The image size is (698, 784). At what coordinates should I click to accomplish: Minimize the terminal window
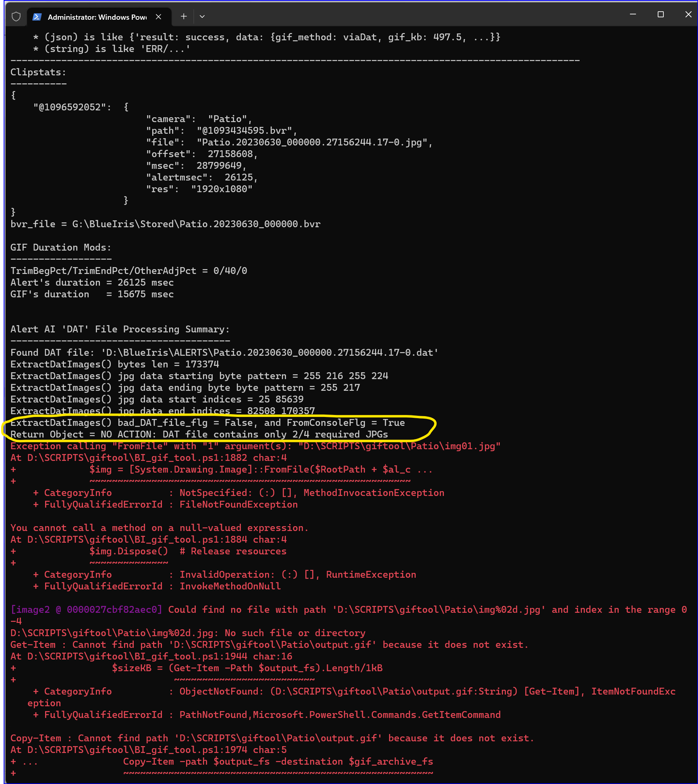click(633, 15)
